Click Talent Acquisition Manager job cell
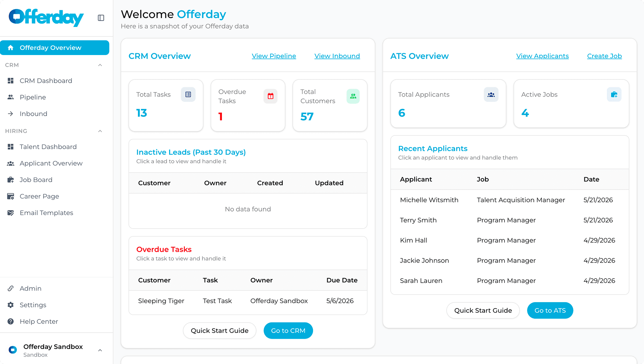 point(521,200)
